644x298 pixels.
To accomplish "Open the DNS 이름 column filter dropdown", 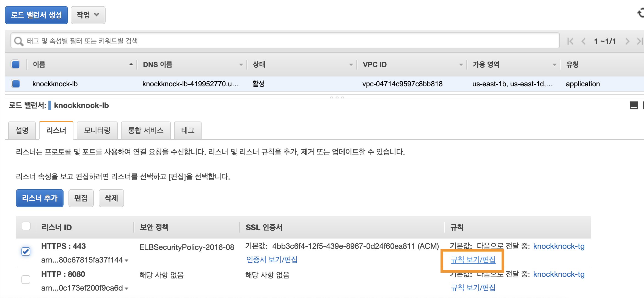I will tap(241, 65).
